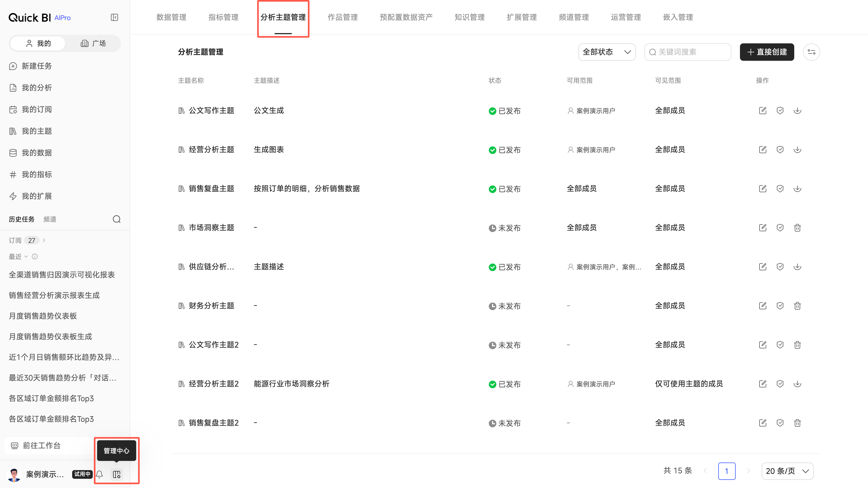Edit the 公文写作主题 row
Screen dimensions: 868x488
pyautogui.click(x=762, y=110)
